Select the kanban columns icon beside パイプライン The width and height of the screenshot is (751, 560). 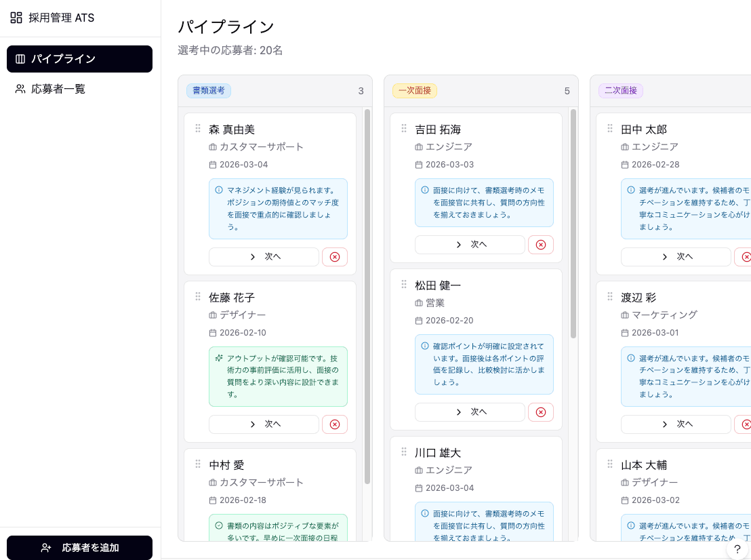pos(20,59)
